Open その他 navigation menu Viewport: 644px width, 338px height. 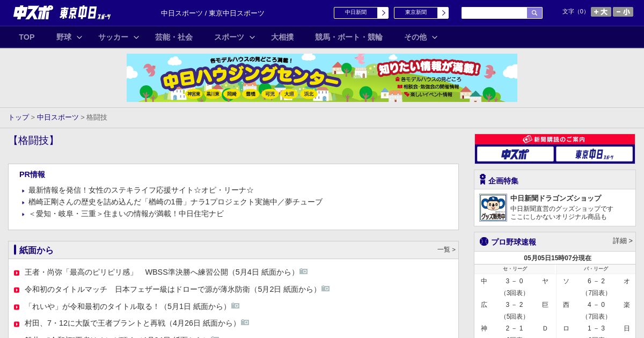[415, 37]
